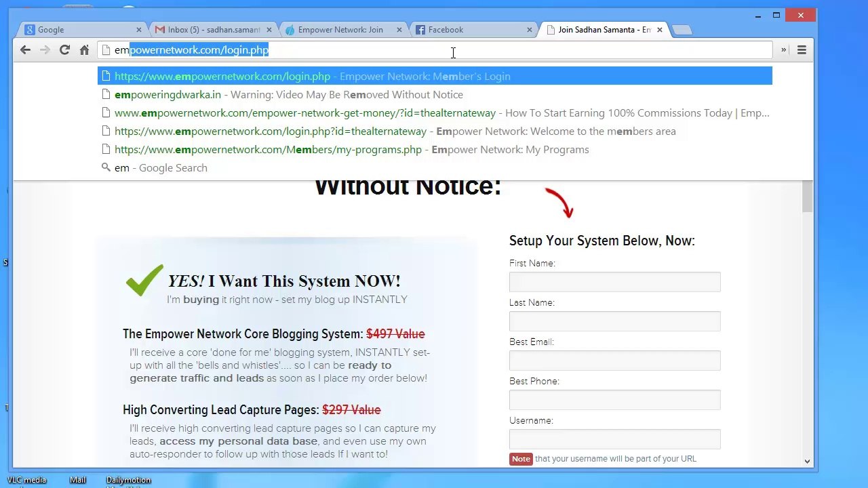Open the VLC media desktop shortcut
868x488 pixels.
pos(26,480)
